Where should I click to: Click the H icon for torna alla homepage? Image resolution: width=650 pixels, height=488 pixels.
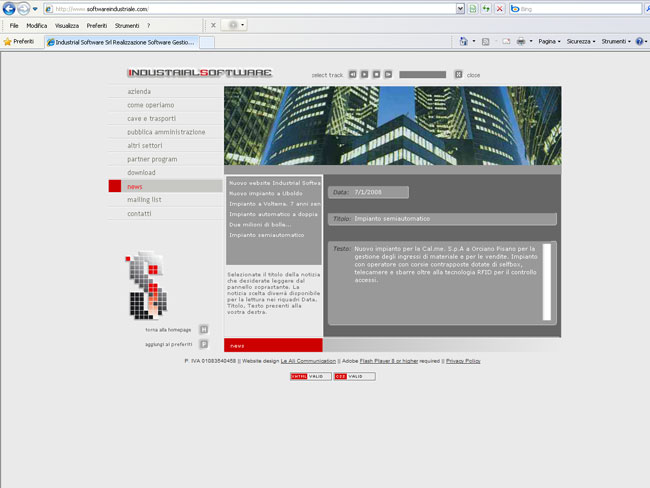pyautogui.click(x=204, y=330)
